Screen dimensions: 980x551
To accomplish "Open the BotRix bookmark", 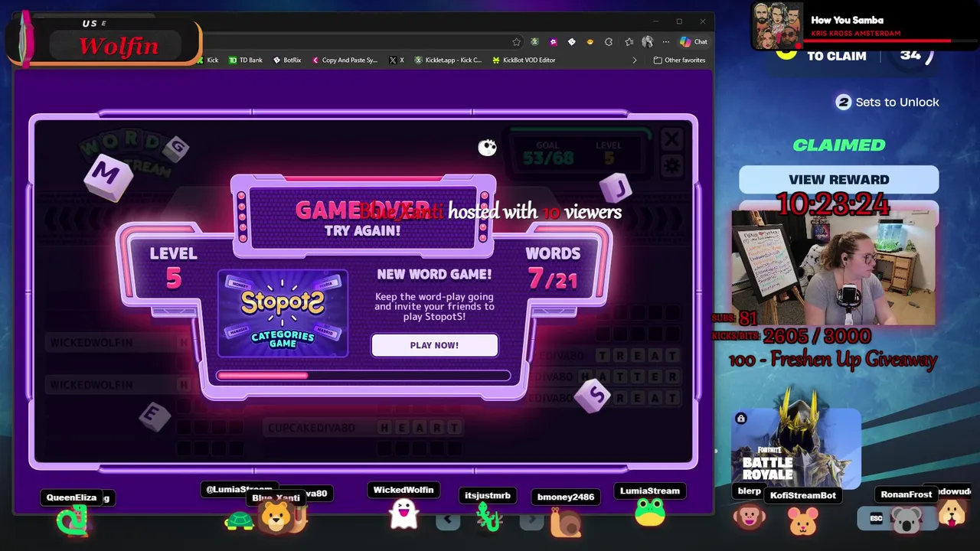I will [x=287, y=60].
